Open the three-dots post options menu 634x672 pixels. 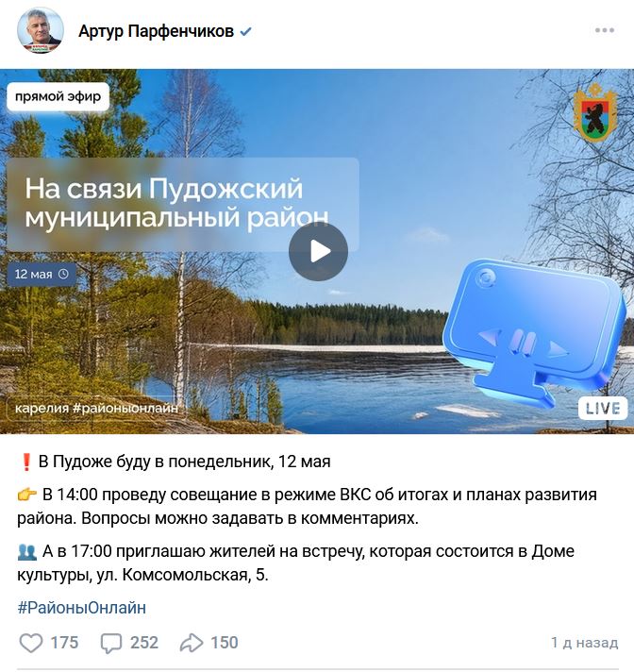605,30
